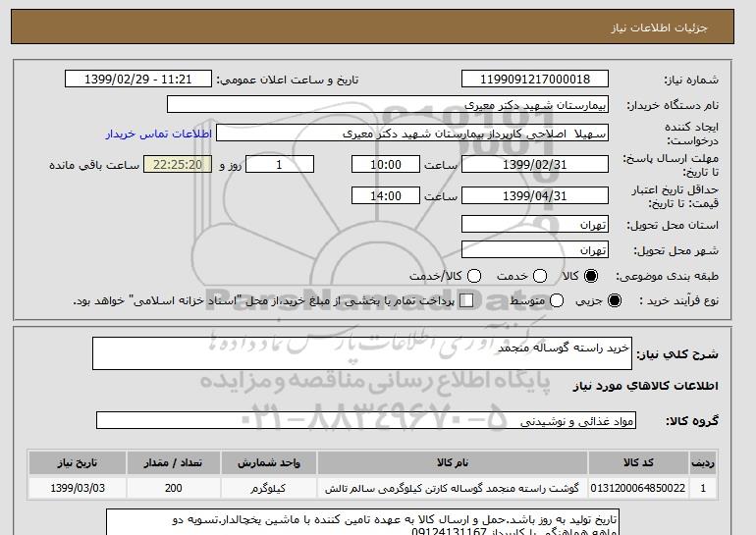Click the goods group field مواد غذائی و نوشیدنی
The image size is (756, 535).
pos(366,420)
